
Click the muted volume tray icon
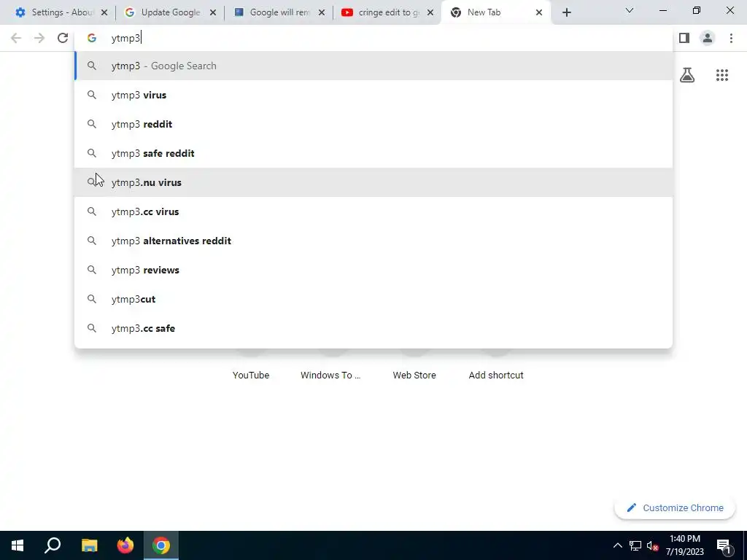click(x=652, y=545)
